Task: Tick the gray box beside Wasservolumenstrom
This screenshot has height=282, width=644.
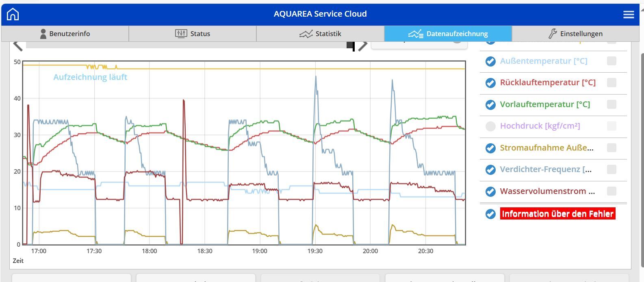Action: 611,191
